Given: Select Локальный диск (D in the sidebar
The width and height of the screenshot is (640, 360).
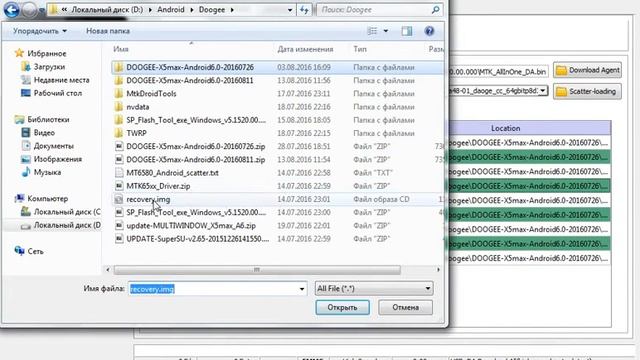Looking at the screenshot, I should 67,225.
